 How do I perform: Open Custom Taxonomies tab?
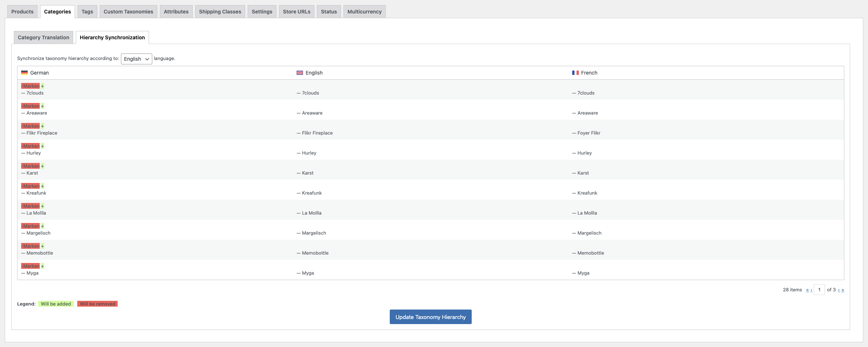pyautogui.click(x=128, y=12)
